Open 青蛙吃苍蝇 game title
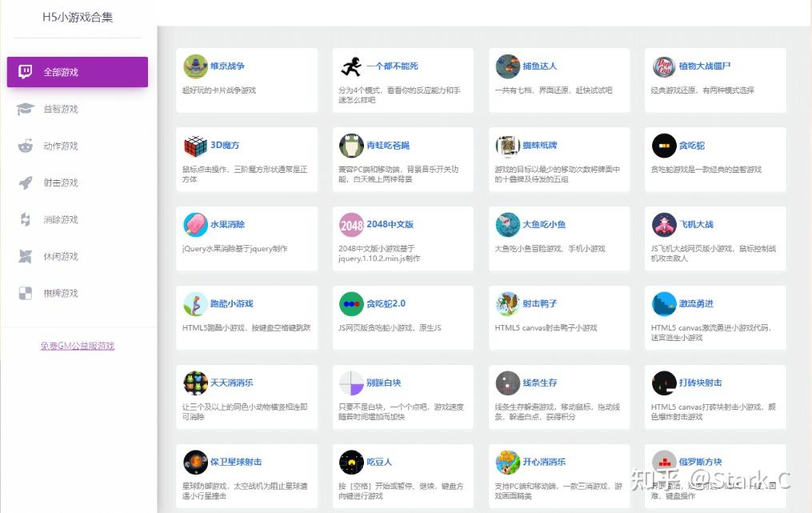812x513 pixels. 388,145
